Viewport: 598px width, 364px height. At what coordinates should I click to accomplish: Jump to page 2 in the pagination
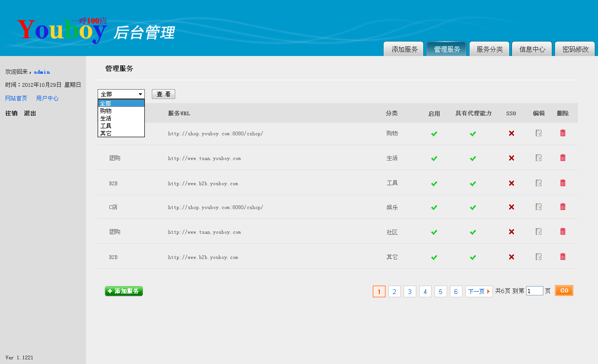click(x=394, y=292)
